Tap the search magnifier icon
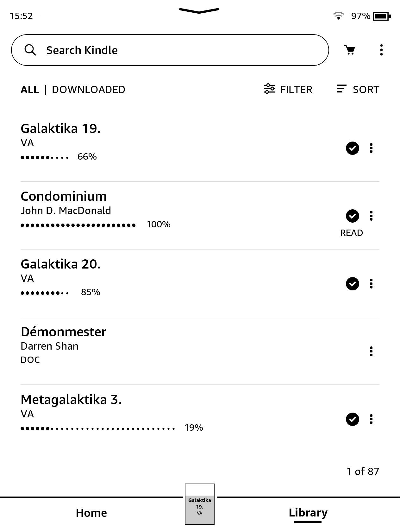This screenshot has width=400, height=532. tap(30, 50)
